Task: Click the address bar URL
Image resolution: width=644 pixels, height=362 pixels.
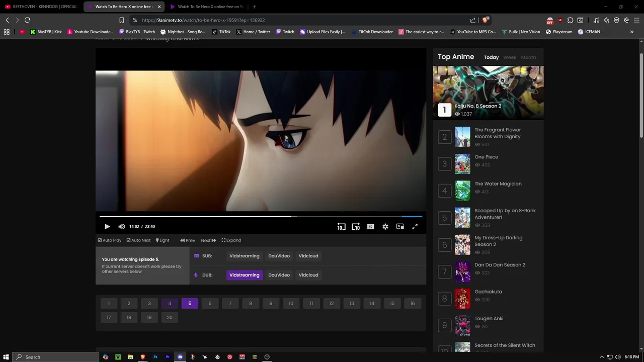Action: click(203, 20)
